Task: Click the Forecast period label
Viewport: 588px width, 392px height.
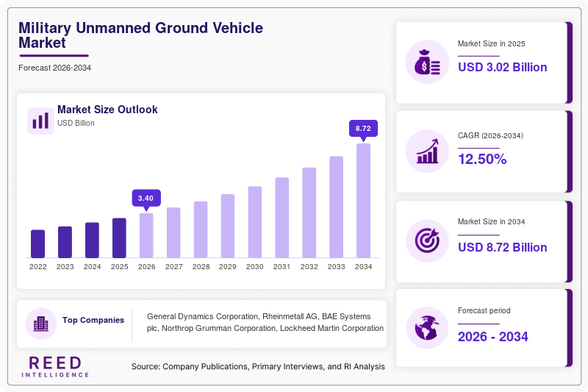Action: (484, 310)
